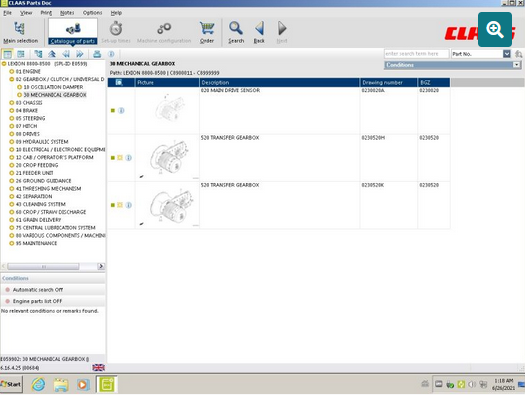Click the yellow icon in the 0230520H row
Viewport: 525px width, 395px height.
click(x=120, y=158)
